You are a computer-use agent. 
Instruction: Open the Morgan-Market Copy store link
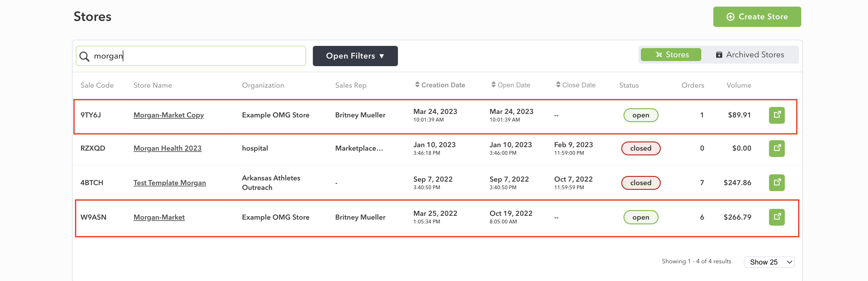169,115
